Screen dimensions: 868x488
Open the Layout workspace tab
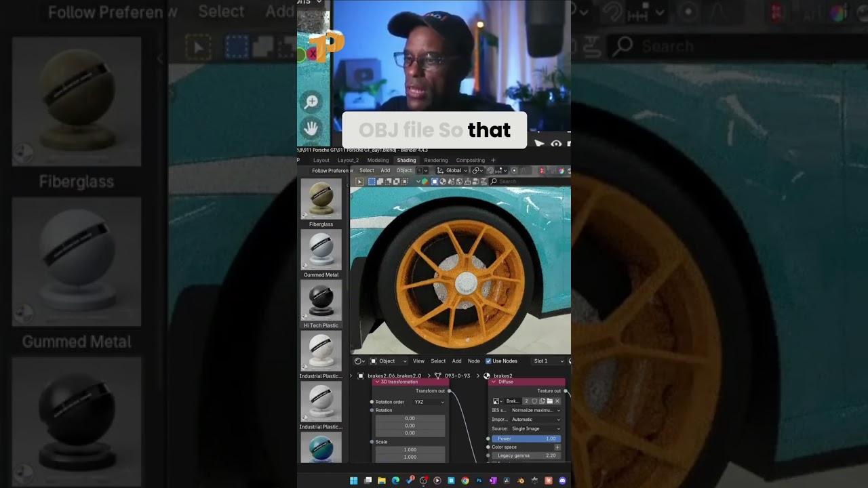[321, 161]
